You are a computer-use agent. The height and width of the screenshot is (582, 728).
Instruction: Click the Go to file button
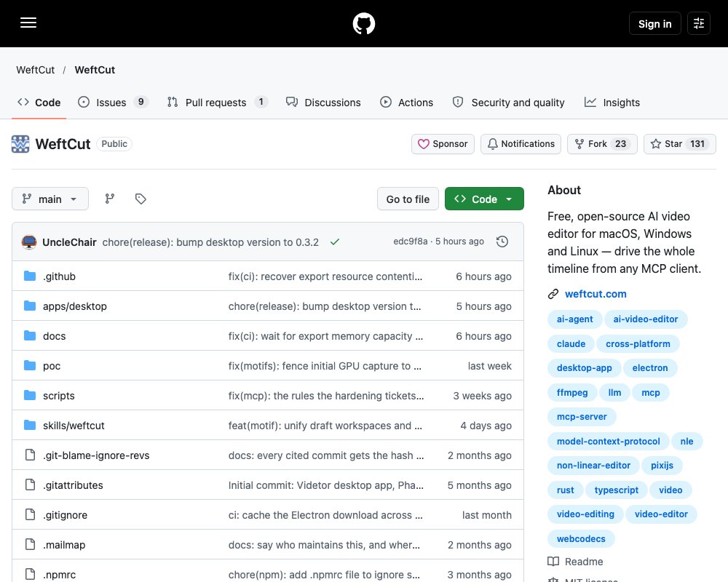(x=408, y=199)
